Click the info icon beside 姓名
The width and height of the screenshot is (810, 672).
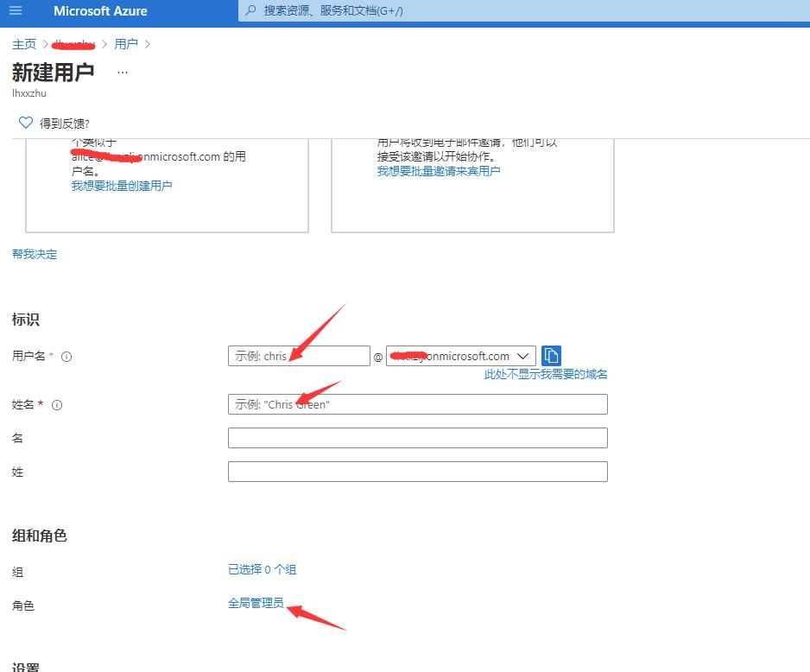57,405
